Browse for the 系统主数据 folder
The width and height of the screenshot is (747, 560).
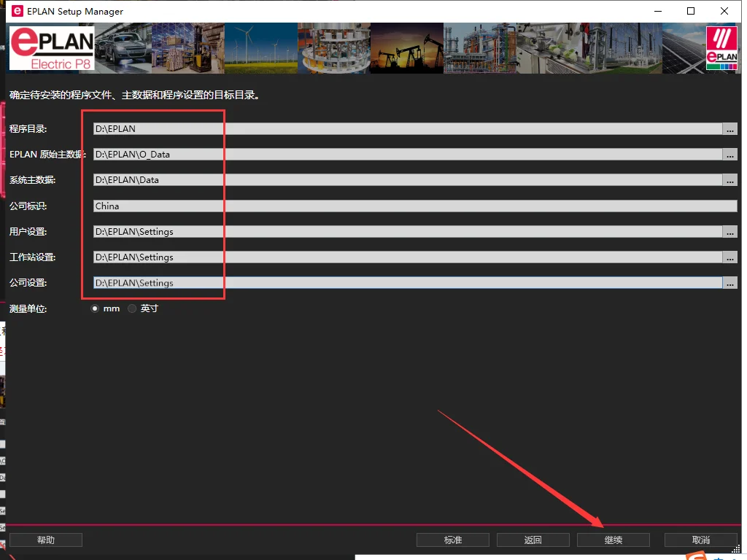[729, 180]
